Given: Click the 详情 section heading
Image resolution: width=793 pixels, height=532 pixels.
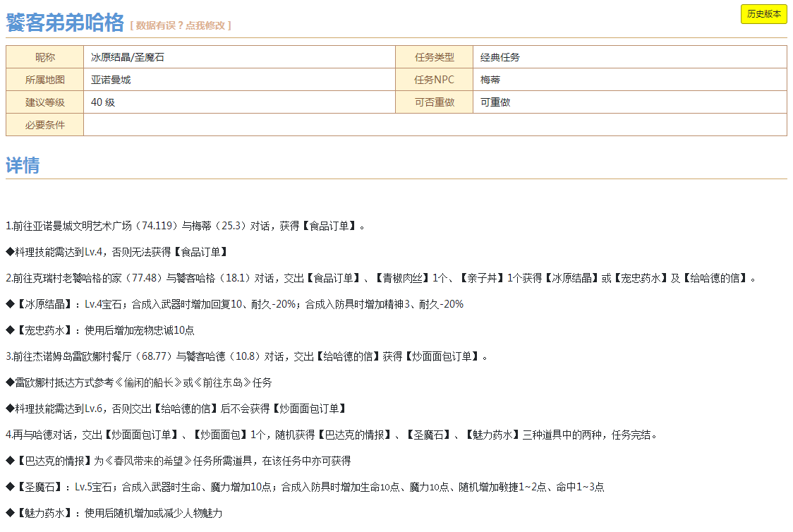Looking at the screenshot, I should 23,166.
